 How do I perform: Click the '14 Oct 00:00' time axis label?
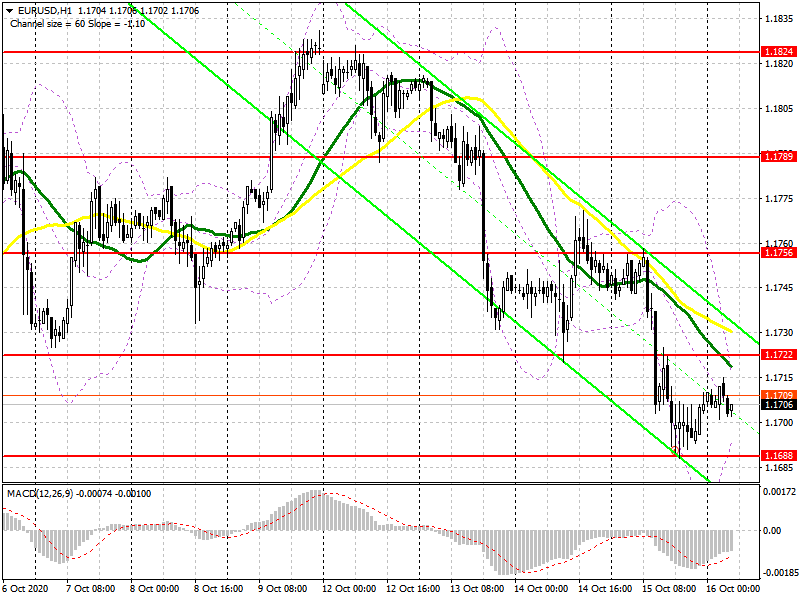[x=541, y=589]
